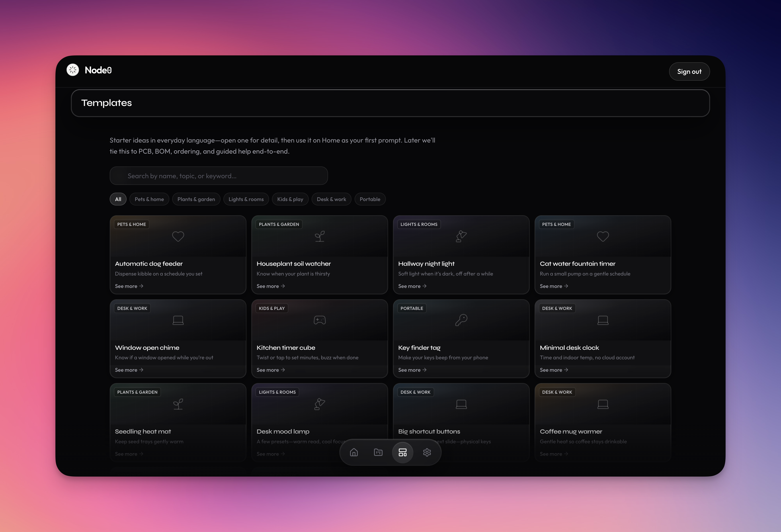This screenshot has height=532, width=781.
Task: Filter templates by Plants & garden
Action: click(196, 199)
